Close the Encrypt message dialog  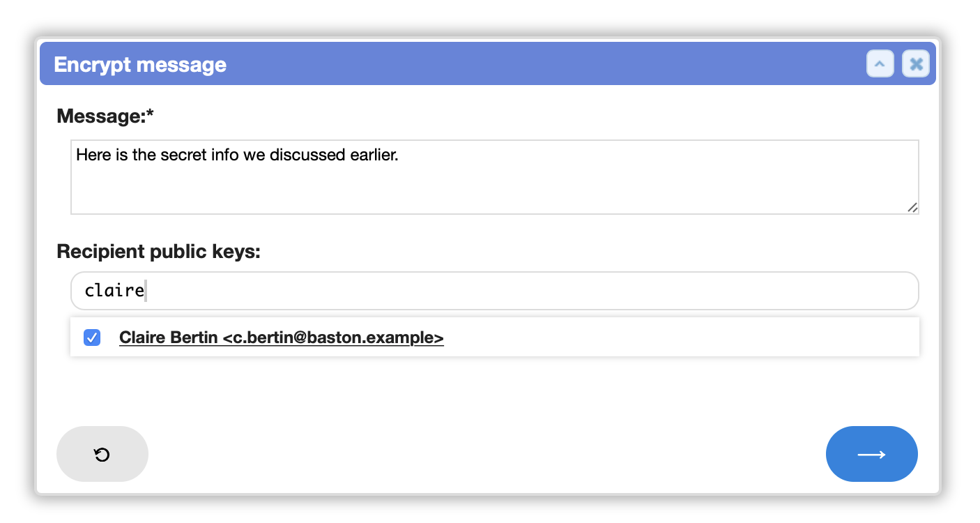coord(916,64)
